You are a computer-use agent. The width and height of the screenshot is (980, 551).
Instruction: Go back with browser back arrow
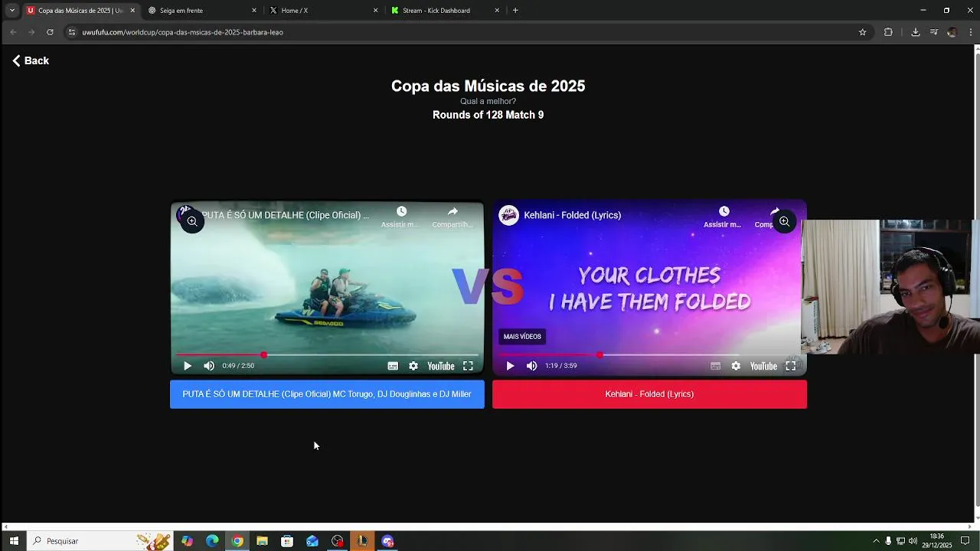point(13,32)
